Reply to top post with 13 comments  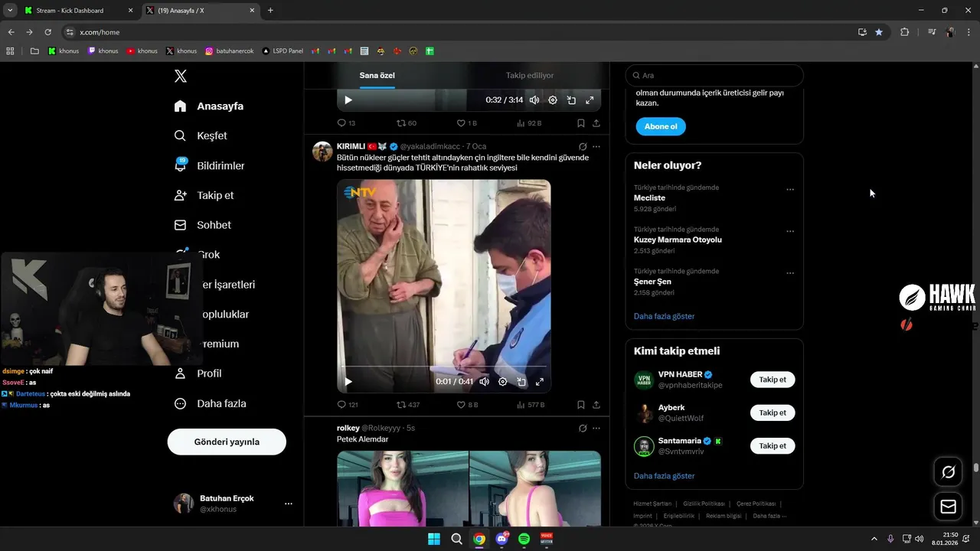346,123
